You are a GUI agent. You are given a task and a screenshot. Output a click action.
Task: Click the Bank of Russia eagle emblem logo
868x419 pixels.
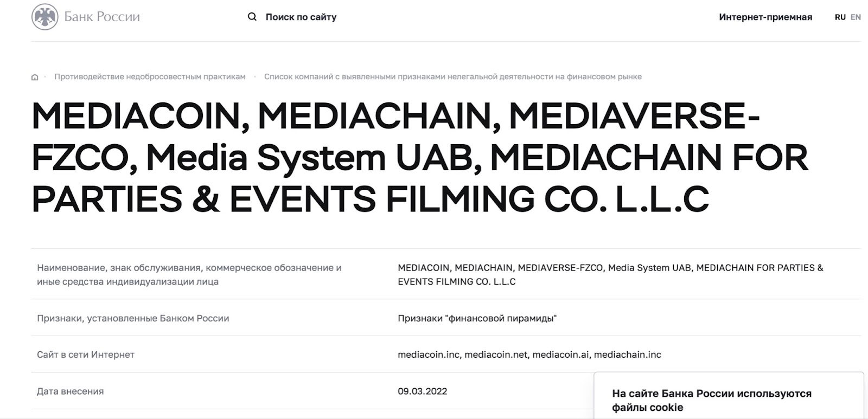(x=45, y=17)
